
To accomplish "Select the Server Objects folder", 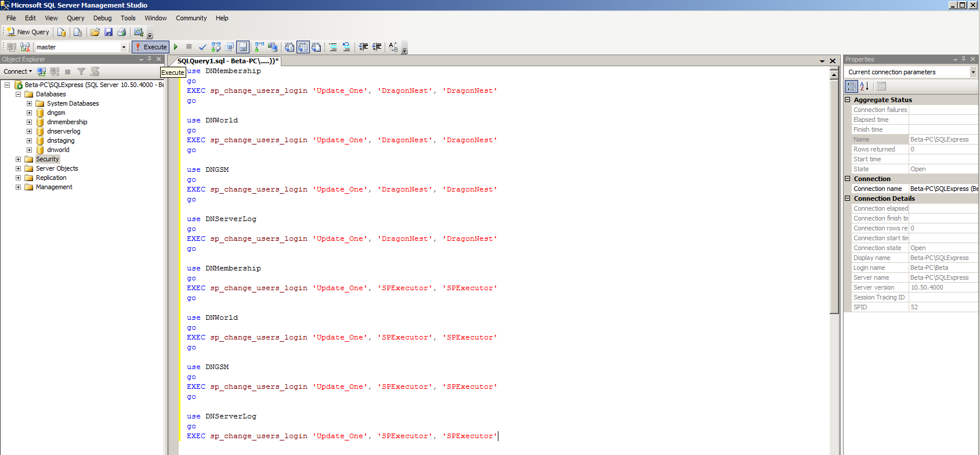I will [x=57, y=168].
